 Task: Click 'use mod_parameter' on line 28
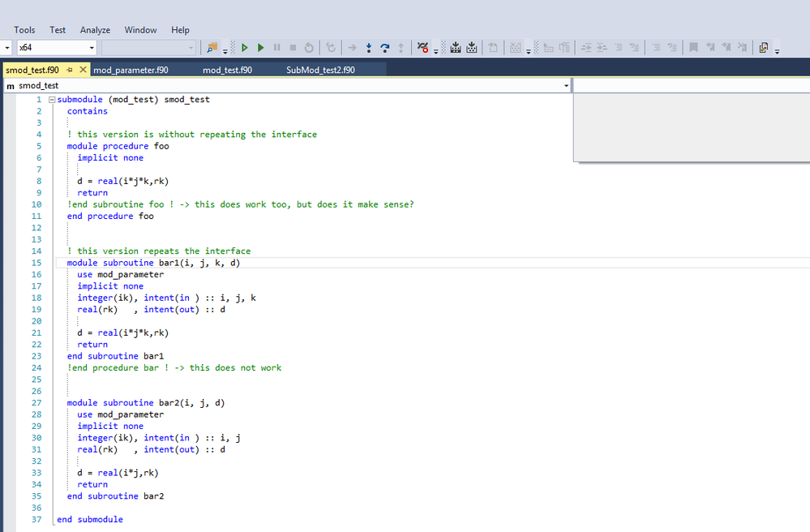(x=120, y=414)
